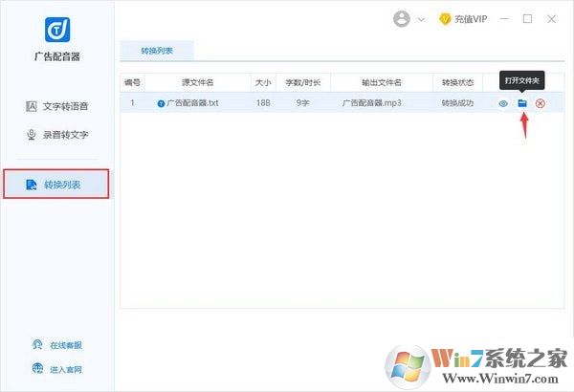The image size is (574, 392).
Task: Click the 广告配音器 app logo
Action: [x=57, y=30]
